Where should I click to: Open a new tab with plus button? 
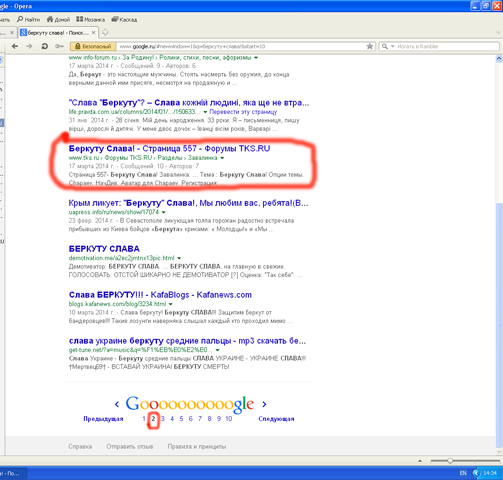pyautogui.click(x=105, y=32)
